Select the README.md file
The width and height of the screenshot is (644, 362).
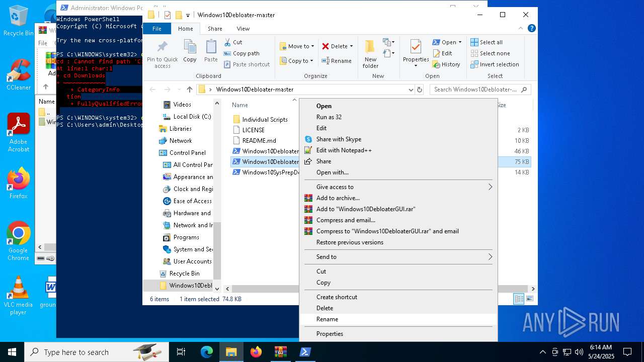tap(259, 141)
